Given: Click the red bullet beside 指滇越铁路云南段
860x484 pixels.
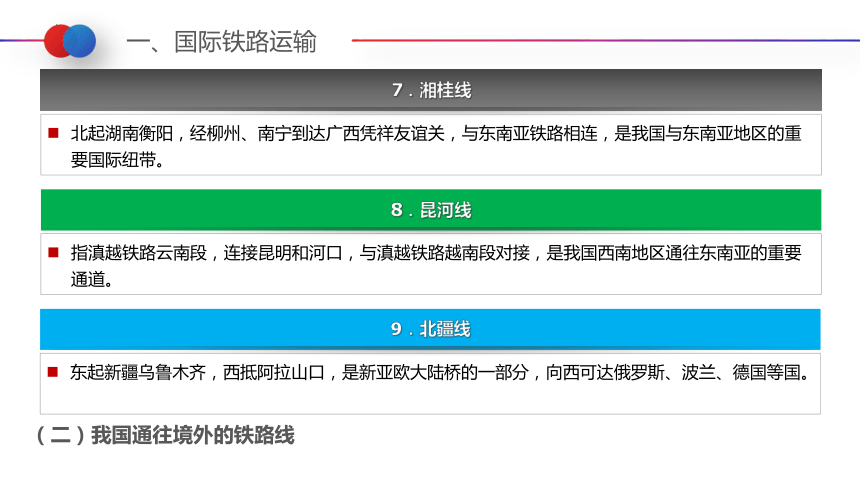Looking at the screenshot, I should (53, 252).
